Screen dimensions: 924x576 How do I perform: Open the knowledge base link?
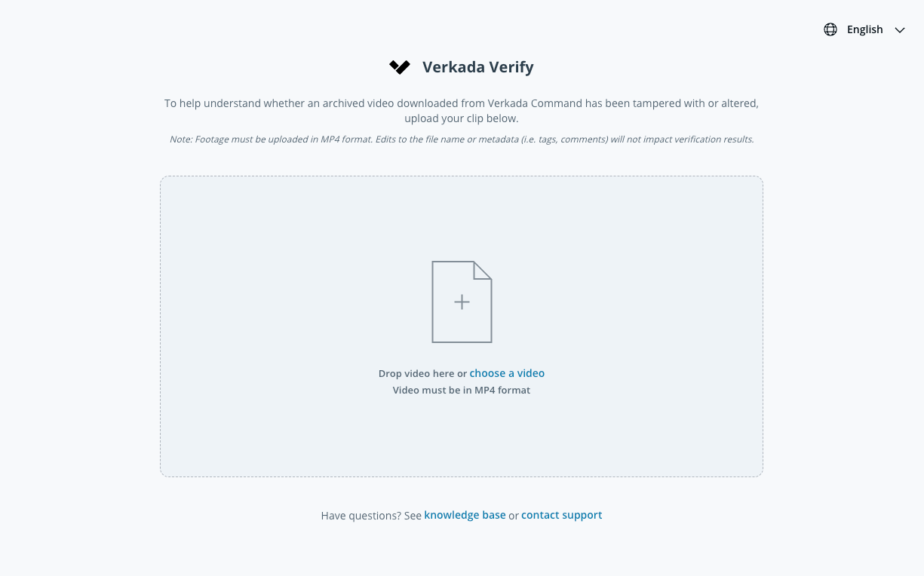click(465, 515)
